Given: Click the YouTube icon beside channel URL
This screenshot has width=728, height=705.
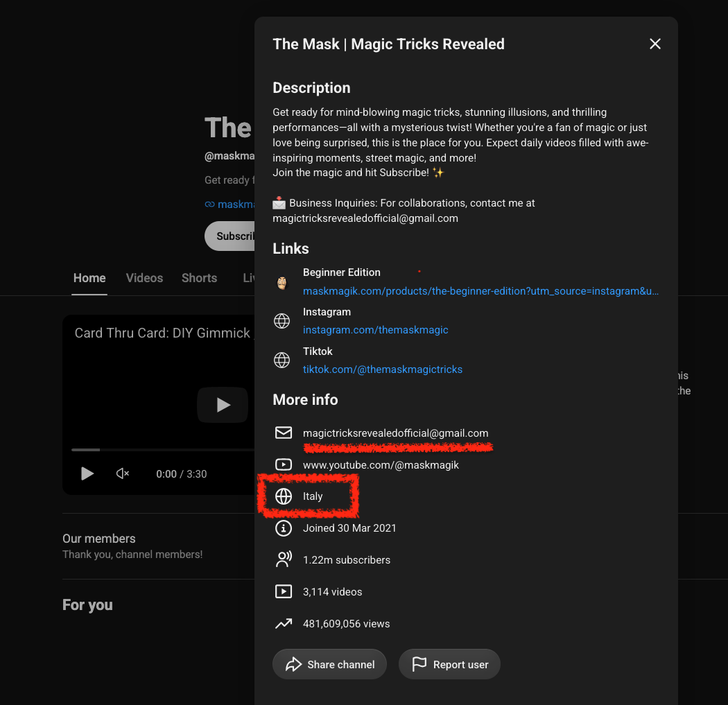Looking at the screenshot, I should click(x=283, y=464).
